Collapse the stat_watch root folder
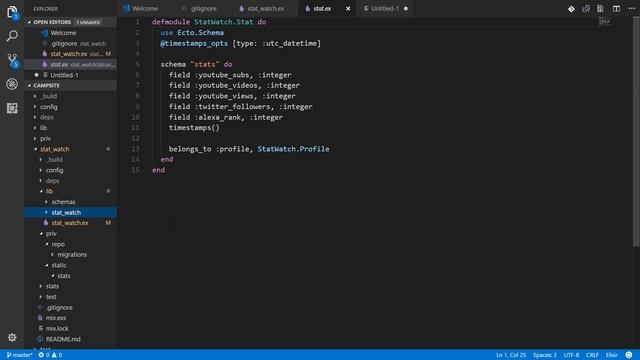Viewport: 640px width, 360px height. point(54,149)
